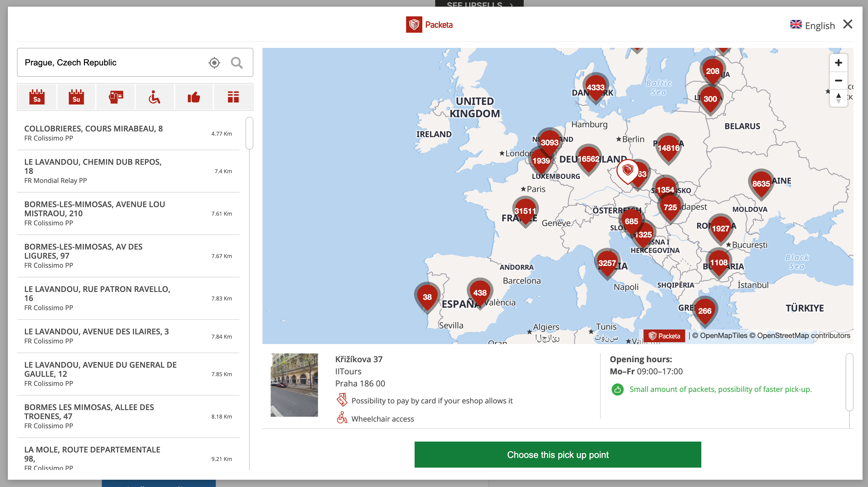Click the 3093 cluster marker in Netherlands
Screen dimensions: 868x487
(549, 142)
